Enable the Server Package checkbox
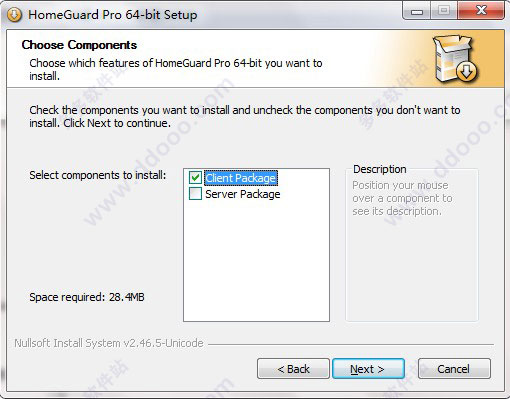Screen dimensions: 510x399 [195, 194]
